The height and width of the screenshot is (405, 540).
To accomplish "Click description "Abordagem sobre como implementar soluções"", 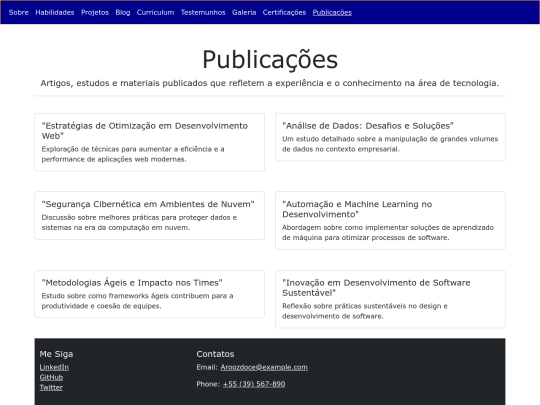I will tap(388, 232).
